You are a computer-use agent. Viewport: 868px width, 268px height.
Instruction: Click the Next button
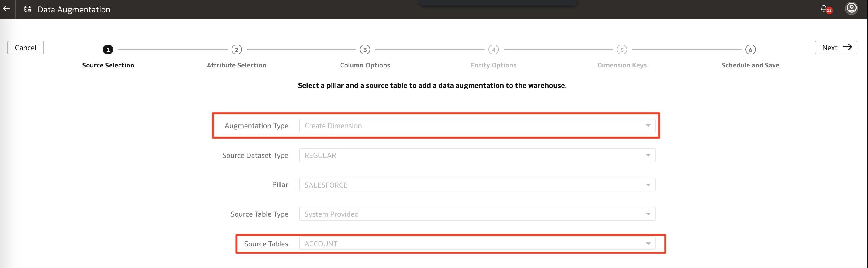836,47
